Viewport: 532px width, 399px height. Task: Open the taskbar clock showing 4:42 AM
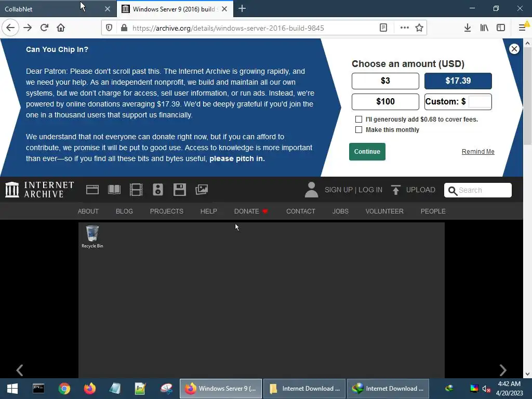click(x=509, y=389)
